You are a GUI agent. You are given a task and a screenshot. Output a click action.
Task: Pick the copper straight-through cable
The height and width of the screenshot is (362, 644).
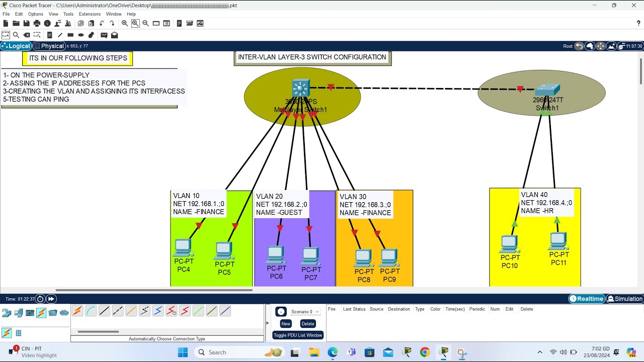(104, 311)
